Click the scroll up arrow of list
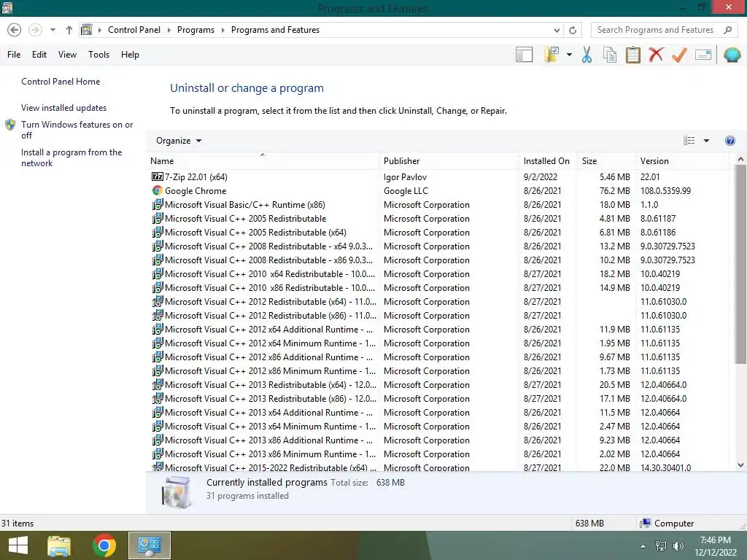Image resolution: width=747 pixels, height=560 pixels. click(740, 160)
